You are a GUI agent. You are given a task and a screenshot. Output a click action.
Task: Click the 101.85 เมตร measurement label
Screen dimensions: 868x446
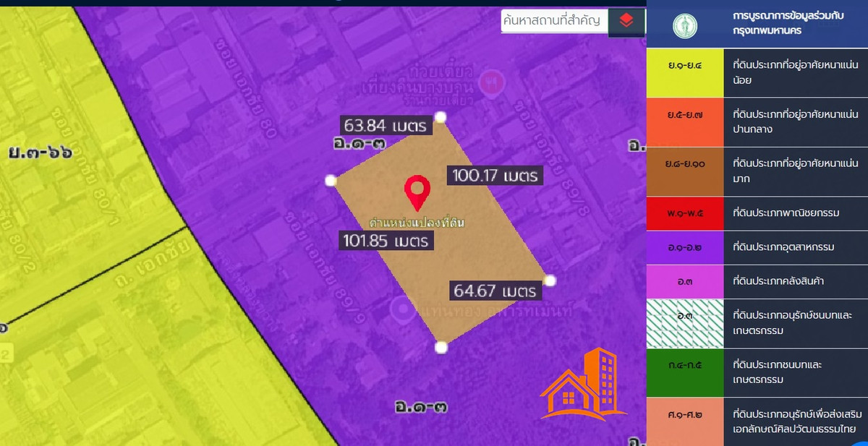click(386, 241)
